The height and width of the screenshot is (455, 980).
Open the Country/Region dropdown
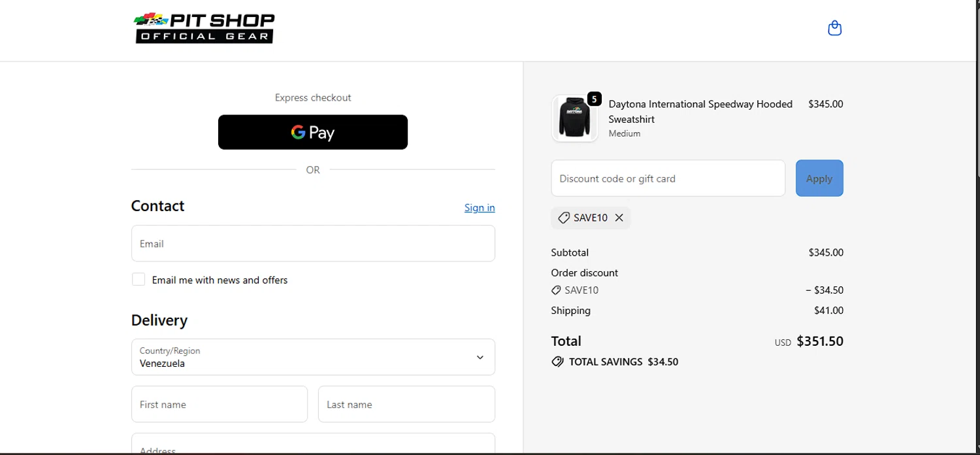(313, 357)
